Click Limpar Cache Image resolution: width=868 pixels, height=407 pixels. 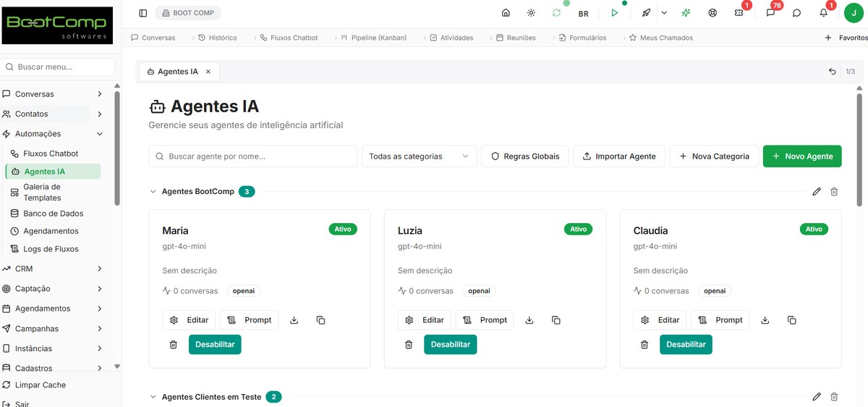pyautogui.click(x=34, y=385)
